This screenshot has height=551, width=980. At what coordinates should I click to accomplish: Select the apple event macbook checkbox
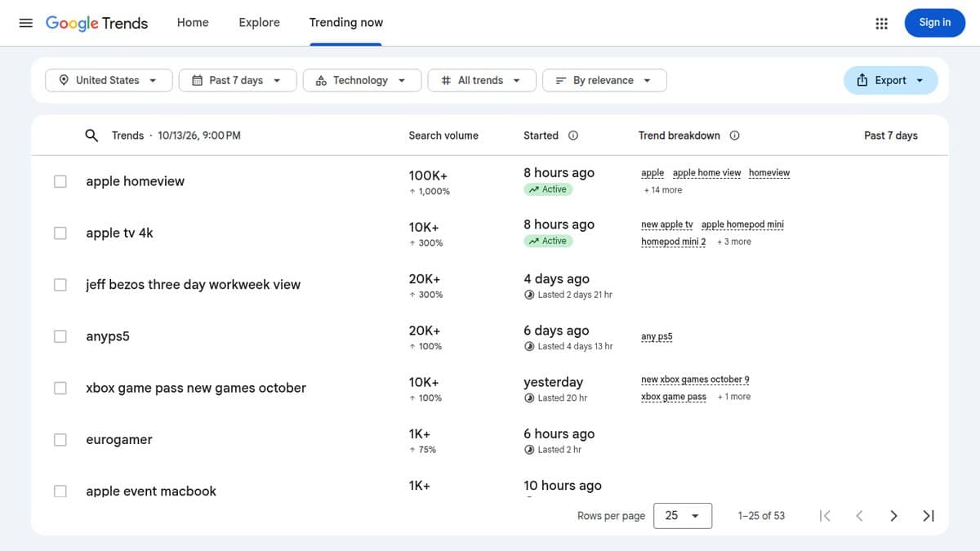60,491
